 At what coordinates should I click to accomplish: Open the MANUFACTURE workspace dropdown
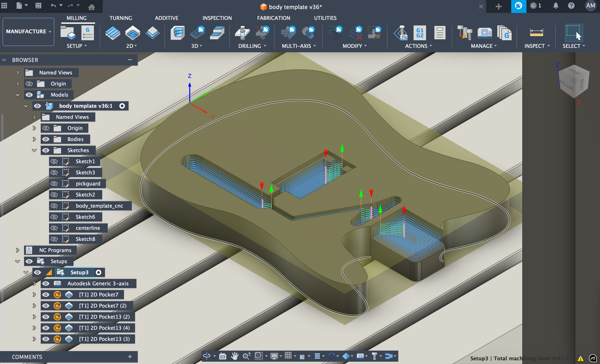(28, 32)
